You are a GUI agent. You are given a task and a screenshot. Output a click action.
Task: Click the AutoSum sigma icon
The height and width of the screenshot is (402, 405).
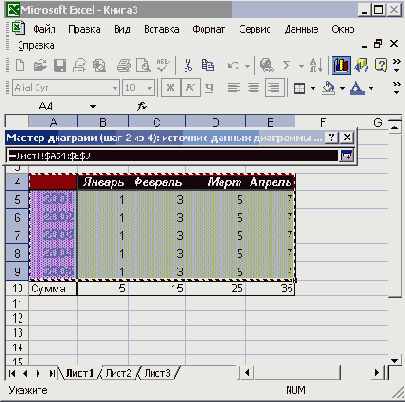[x=286, y=65]
